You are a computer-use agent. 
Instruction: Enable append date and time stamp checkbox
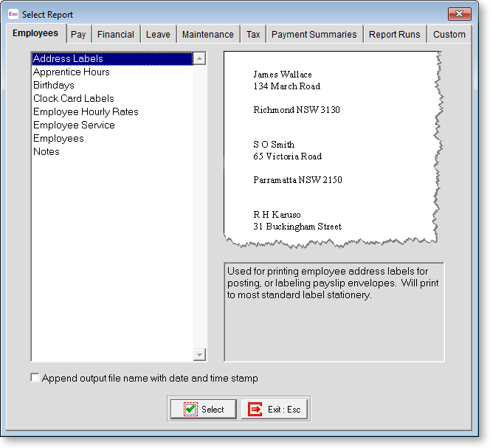[35, 378]
